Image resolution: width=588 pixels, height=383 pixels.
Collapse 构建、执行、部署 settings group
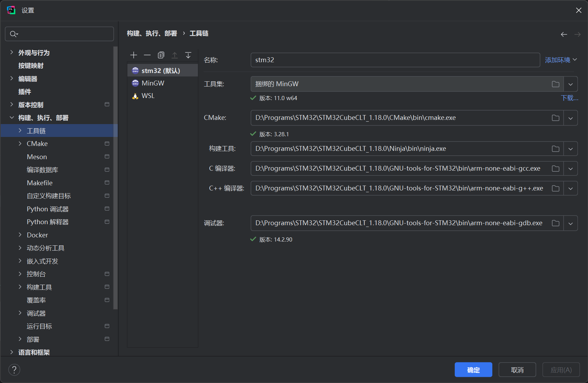coord(11,117)
